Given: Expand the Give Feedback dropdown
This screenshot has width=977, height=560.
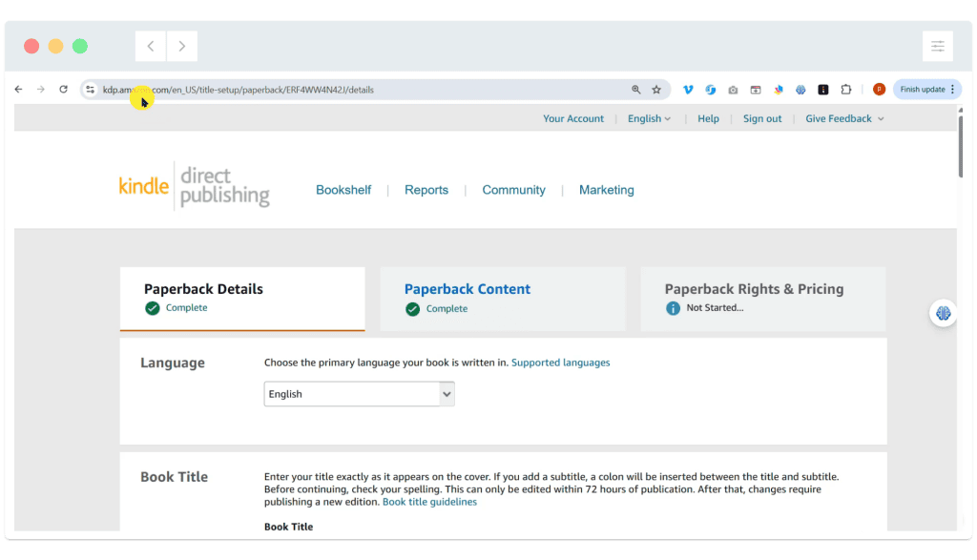Looking at the screenshot, I should coord(844,118).
